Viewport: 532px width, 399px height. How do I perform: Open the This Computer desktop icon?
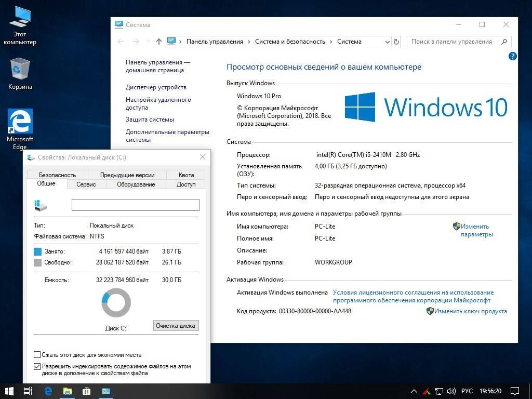click(x=20, y=25)
